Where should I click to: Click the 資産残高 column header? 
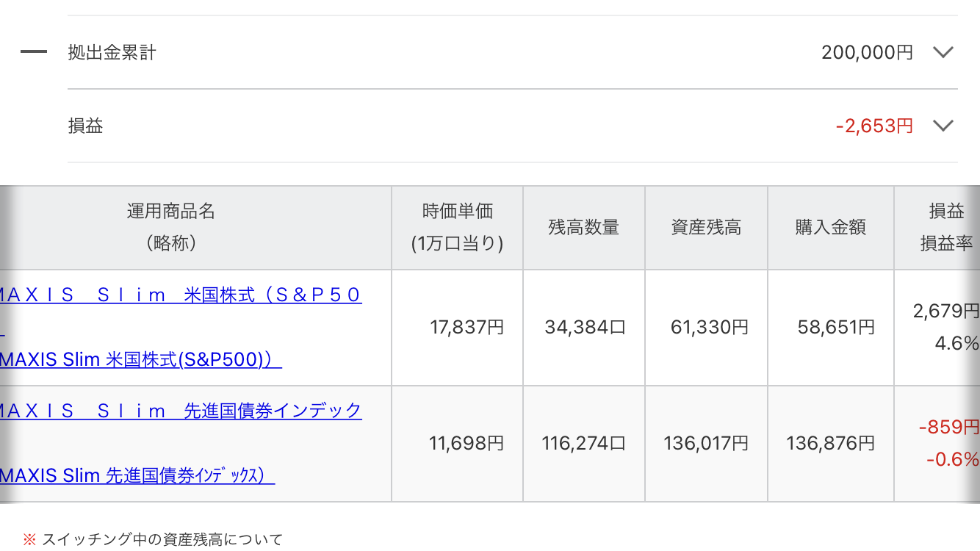click(x=706, y=228)
